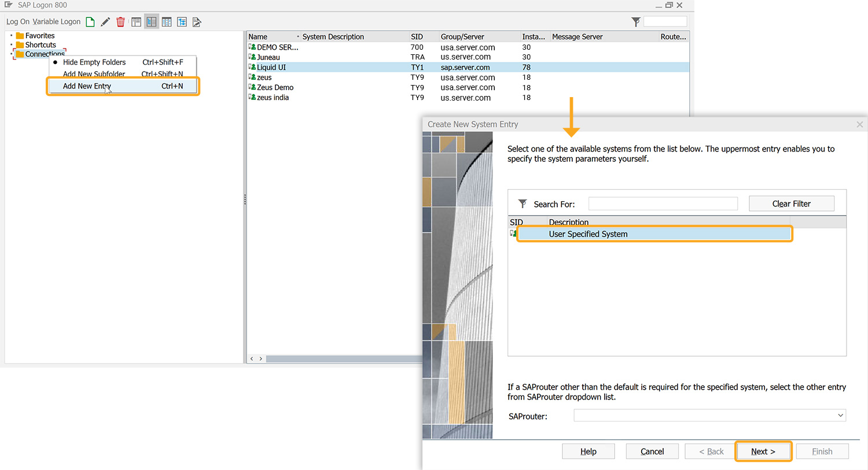Click the 700 SID cell
The width and height of the screenshot is (868, 470).
(x=417, y=47)
